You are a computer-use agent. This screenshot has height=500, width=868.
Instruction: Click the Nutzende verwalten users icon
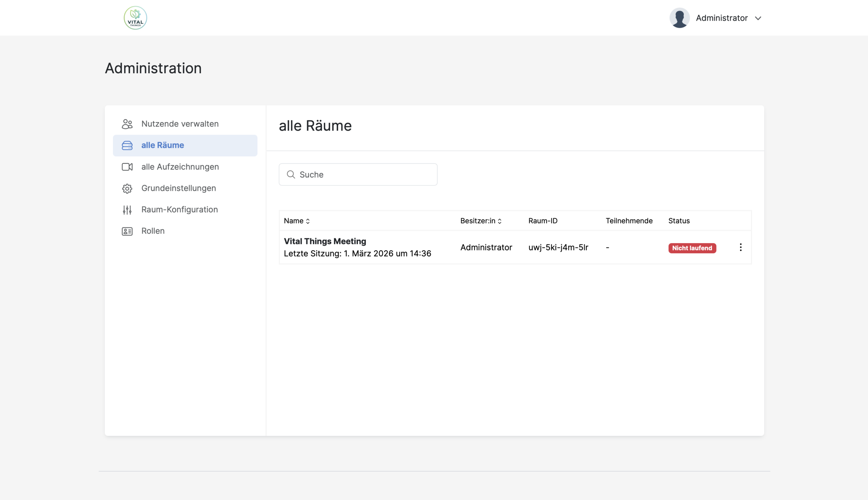pyautogui.click(x=127, y=124)
